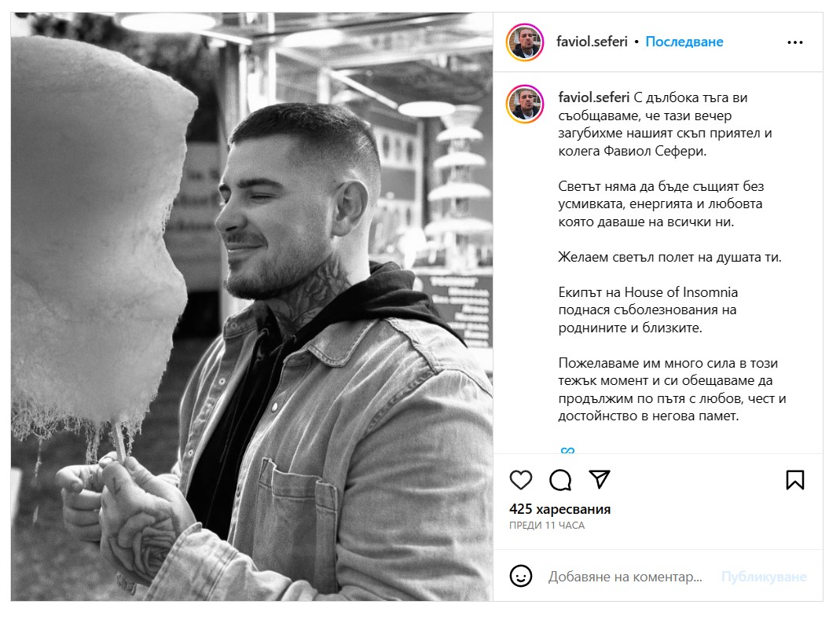Click the black-and-white post photo
The width and height of the screenshot is (840, 623).
(x=251, y=306)
